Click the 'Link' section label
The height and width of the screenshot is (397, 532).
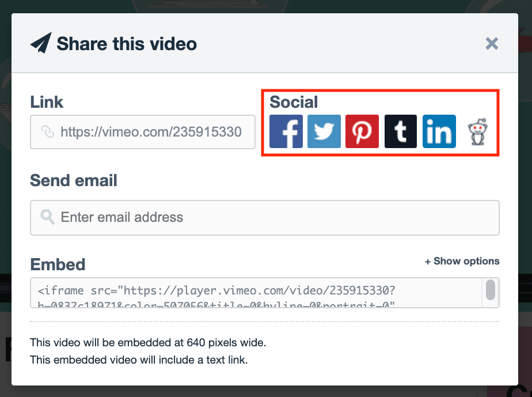point(47,102)
